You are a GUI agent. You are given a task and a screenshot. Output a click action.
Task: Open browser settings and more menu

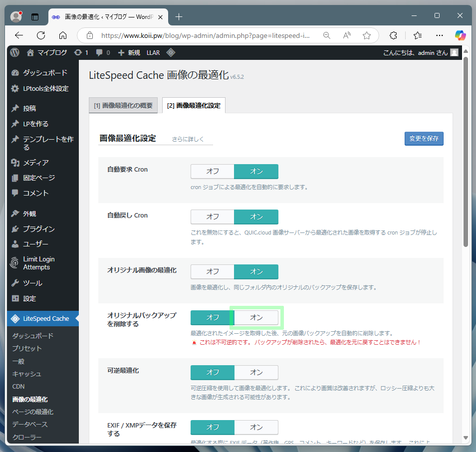[439, 35]
